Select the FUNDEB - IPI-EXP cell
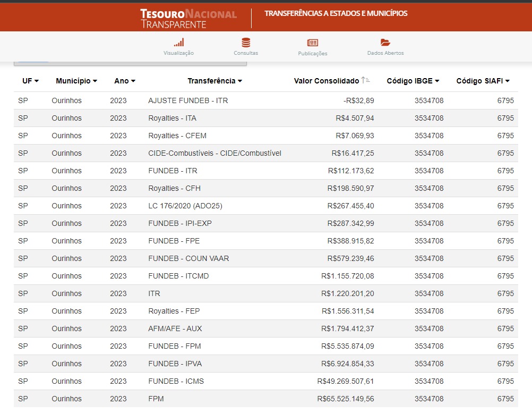Viewport: 532px width, 413px height. (x=180, y=223)
